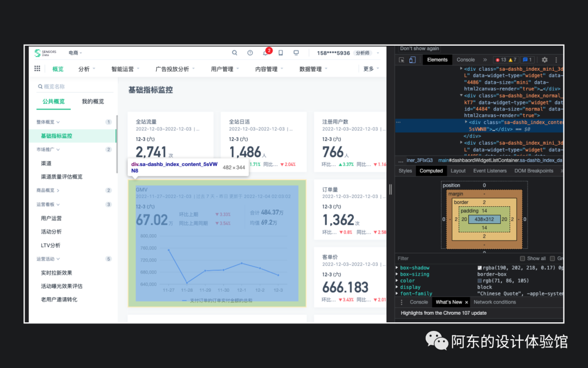Toggle the Group checkbox next to Show all
Viewport: 588px width, 368px height.
(x=553, y=259)
